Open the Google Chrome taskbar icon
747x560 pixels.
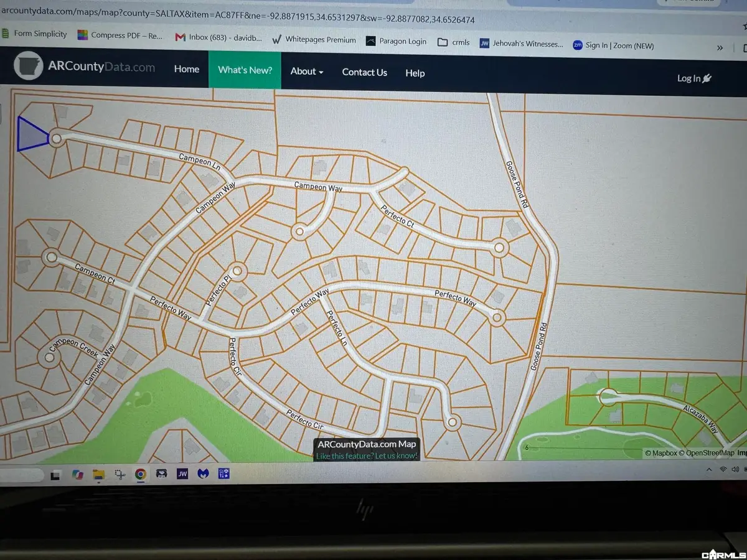141,474
